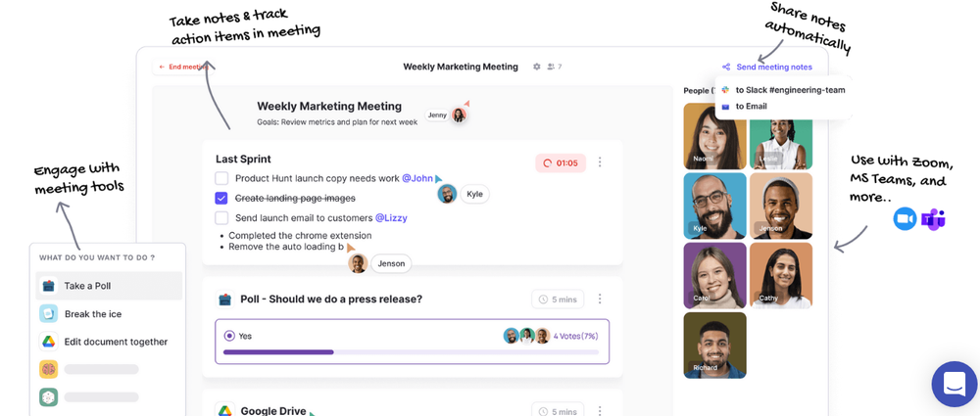Click Google Drive icon in tools menu
The width and height of the screenshot is (980, 416).
(x=48, y=342)
